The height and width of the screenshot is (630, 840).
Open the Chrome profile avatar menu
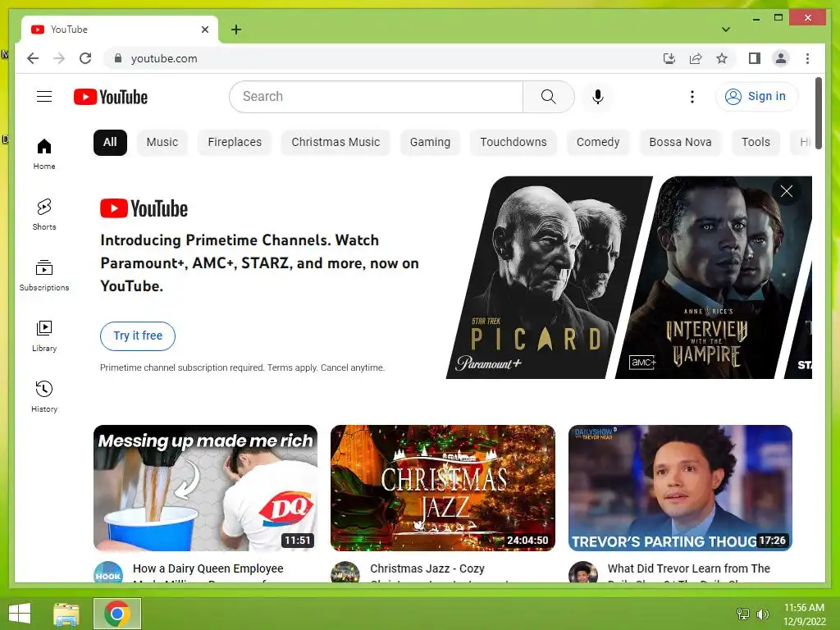781,58
